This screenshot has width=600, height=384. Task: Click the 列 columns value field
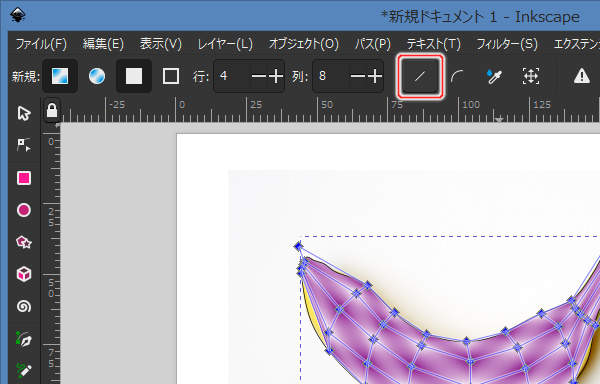pos(330,76)
